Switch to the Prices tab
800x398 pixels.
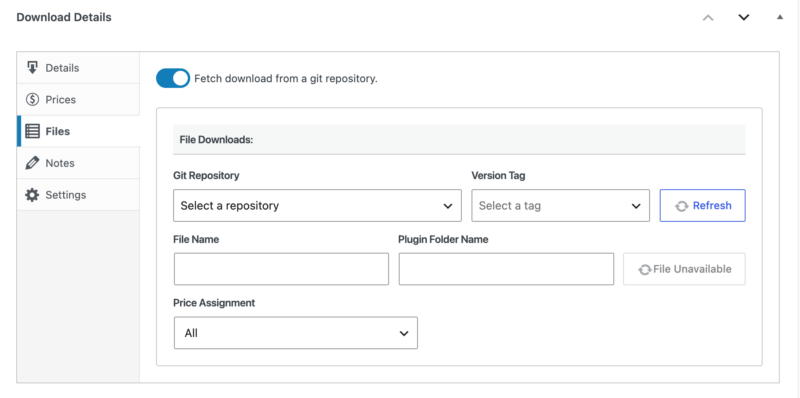[x=78, y=100]
